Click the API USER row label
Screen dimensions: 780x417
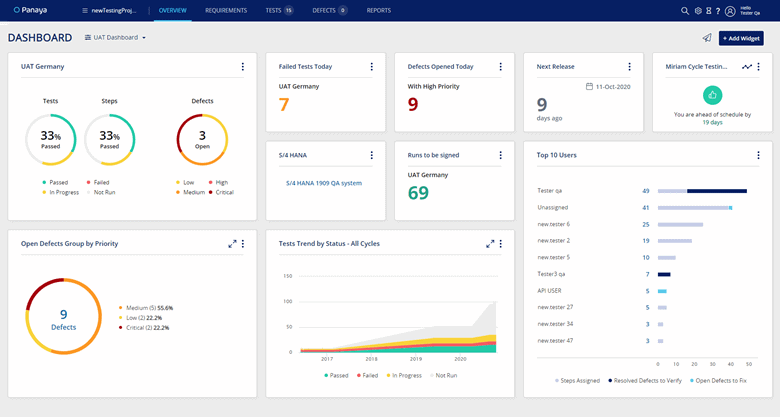[x=549, y=291]
